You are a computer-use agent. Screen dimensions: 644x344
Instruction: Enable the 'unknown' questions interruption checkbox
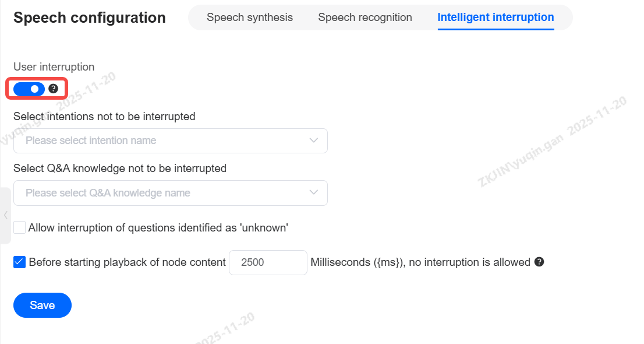click(x=19, y=227)
